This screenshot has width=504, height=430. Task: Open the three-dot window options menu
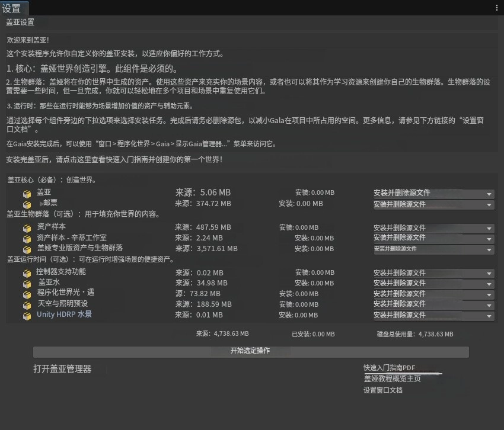[x=497, y=8]
